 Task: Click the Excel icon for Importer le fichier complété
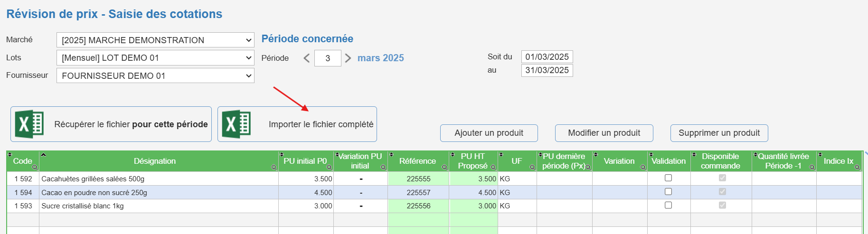click(x=236, y=124)
